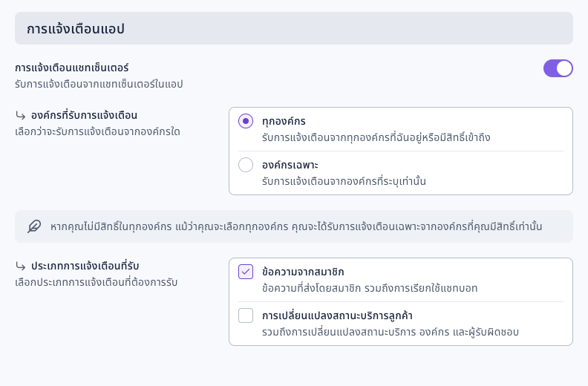
Task: Select the ทุกองค์กร radio option
Action: (246, 121)
